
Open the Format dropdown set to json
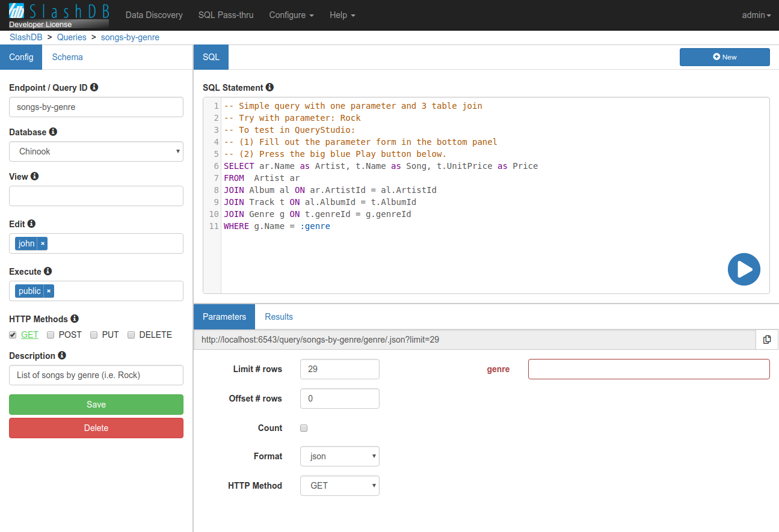click(340, 456)
